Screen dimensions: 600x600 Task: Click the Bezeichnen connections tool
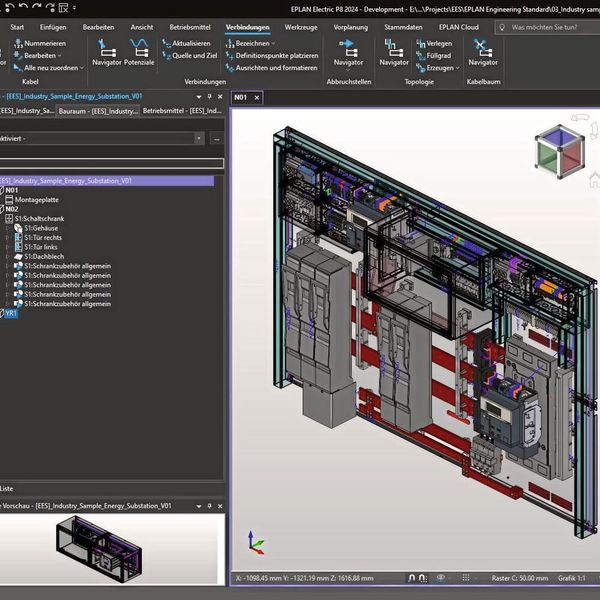[x=248, y=43]
